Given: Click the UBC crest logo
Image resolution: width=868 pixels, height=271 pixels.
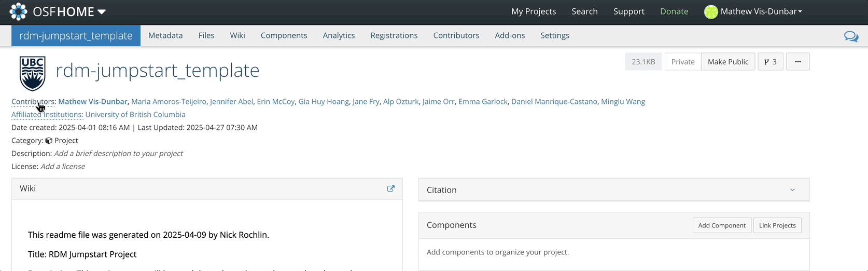Looking at the screenshot, I should coord(32,74).
